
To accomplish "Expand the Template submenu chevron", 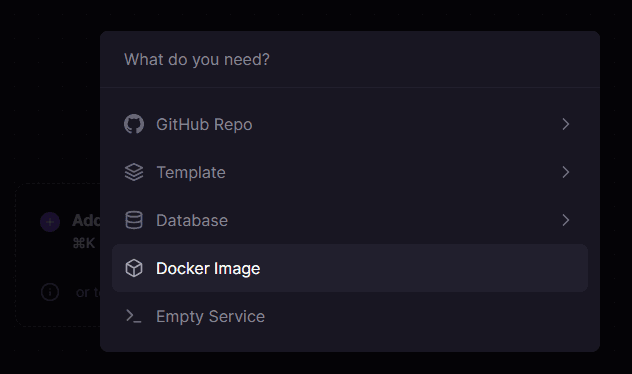I will tap(566, 172).
